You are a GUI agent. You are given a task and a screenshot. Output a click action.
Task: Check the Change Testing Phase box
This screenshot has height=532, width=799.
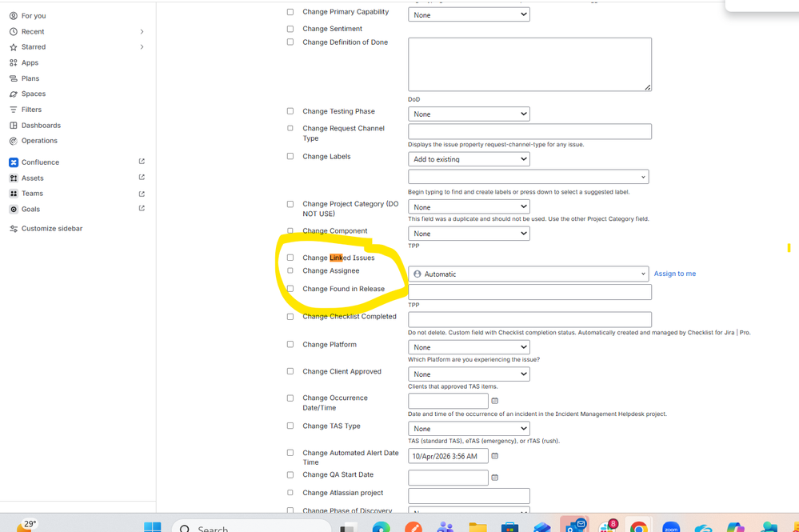click(290, 111)
